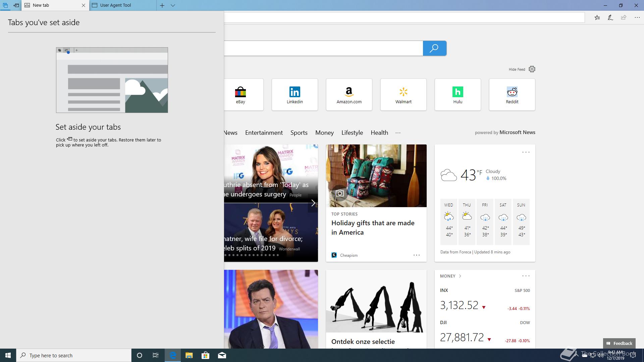Expand the weather card options menu
The image size is (644, 362).
(x=526, y=152)
